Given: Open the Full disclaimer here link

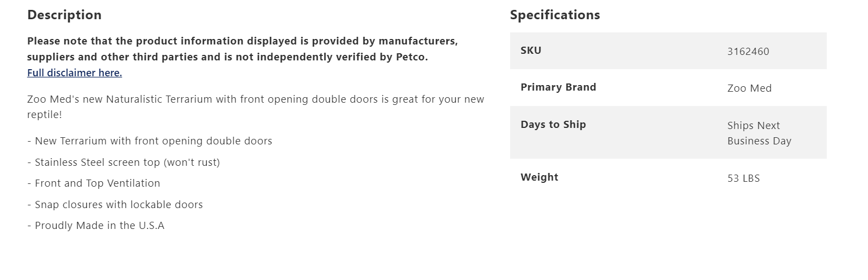Looking at the screenshot, I should (x=74, y=73).
